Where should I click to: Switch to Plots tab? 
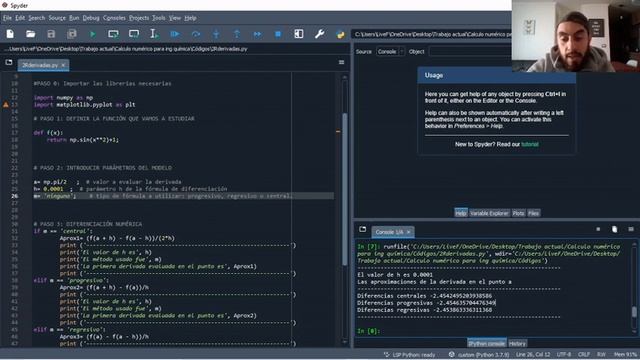518,213
